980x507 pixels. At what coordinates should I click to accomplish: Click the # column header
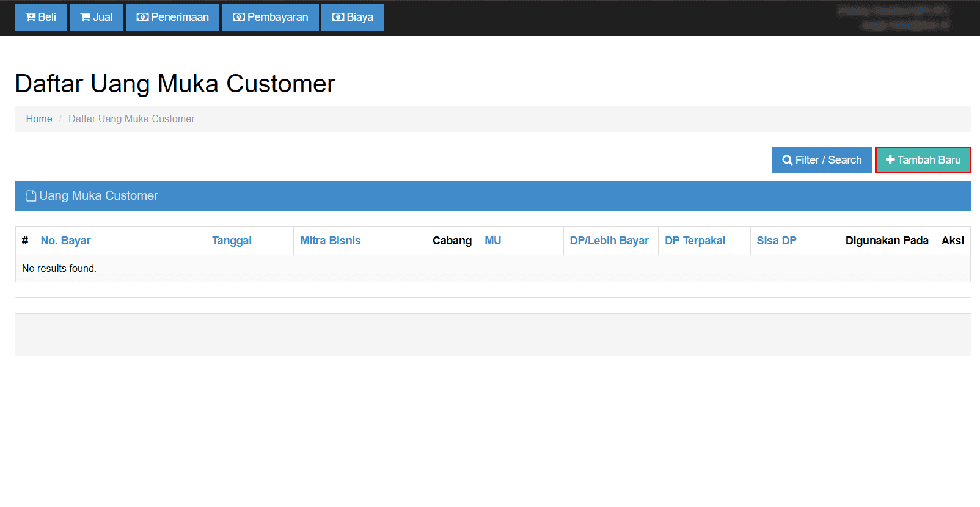click(25, 241)
